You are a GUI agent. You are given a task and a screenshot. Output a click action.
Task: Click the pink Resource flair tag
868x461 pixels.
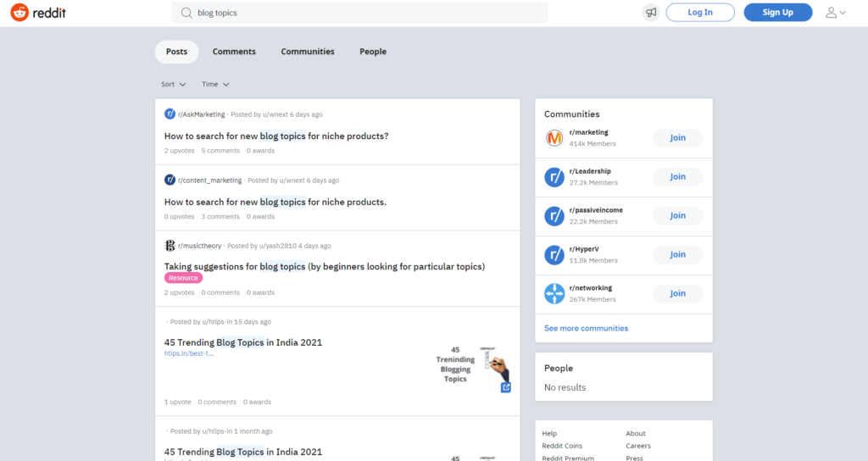[183, 278]
